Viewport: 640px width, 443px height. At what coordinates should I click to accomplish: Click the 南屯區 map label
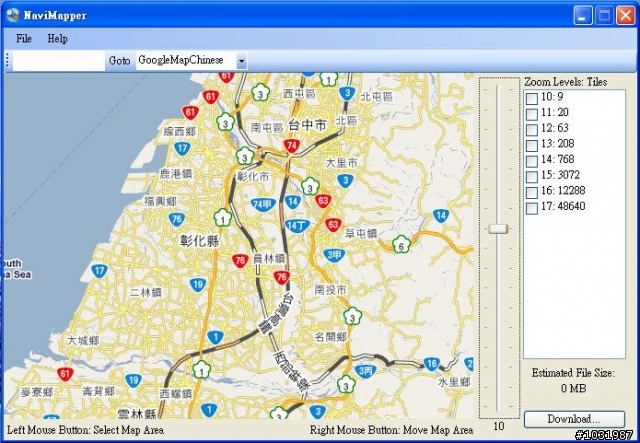pyautogui.click(x=267, y=127)
